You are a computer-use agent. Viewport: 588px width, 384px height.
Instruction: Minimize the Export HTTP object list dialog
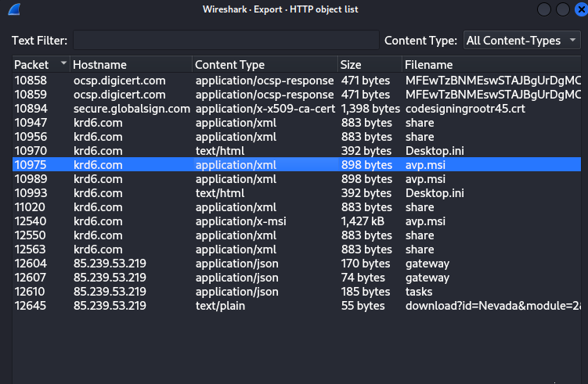tap(543, 9)
